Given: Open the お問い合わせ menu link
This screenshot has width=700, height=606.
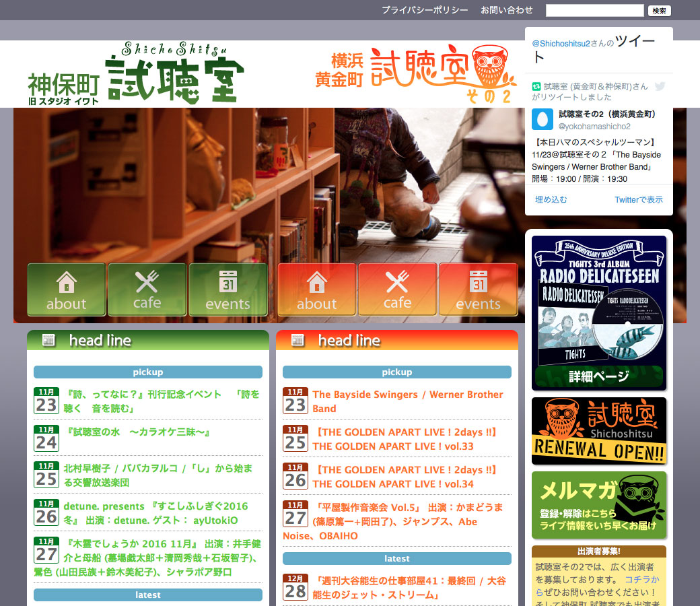Looking at the screenshot, I should pos(507,10).
